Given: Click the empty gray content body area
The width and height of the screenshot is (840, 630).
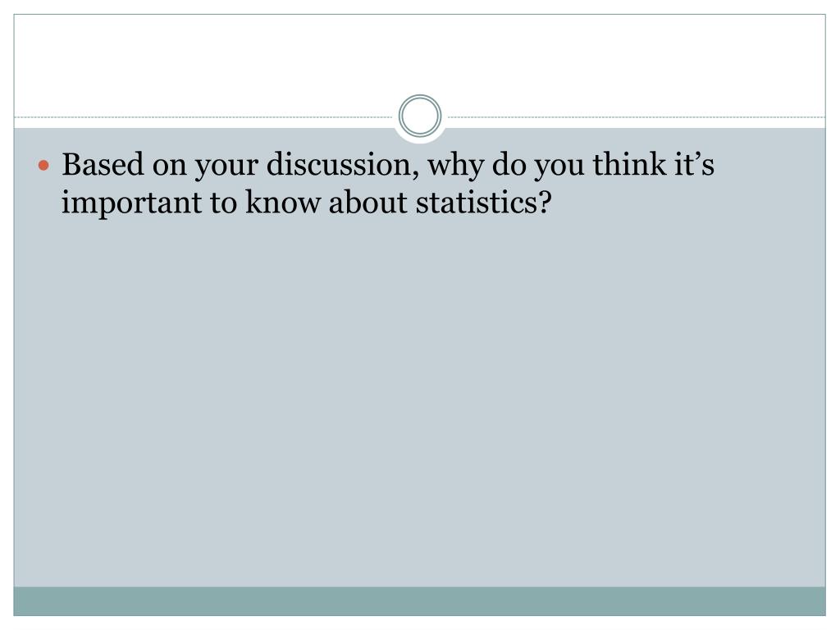Looking at the screenshot, I should tap(419, 402).
